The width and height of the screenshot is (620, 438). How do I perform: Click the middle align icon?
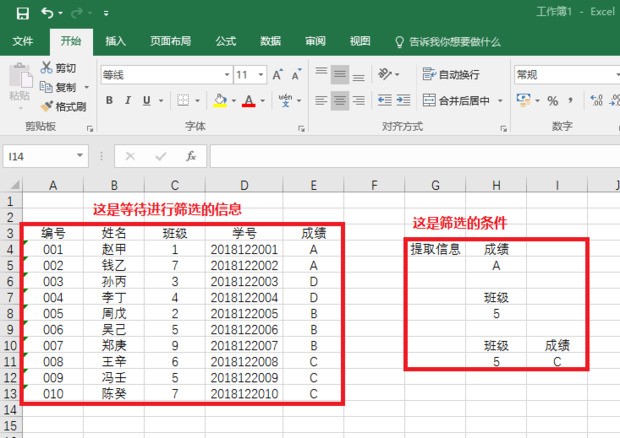[x=340, y=74]
